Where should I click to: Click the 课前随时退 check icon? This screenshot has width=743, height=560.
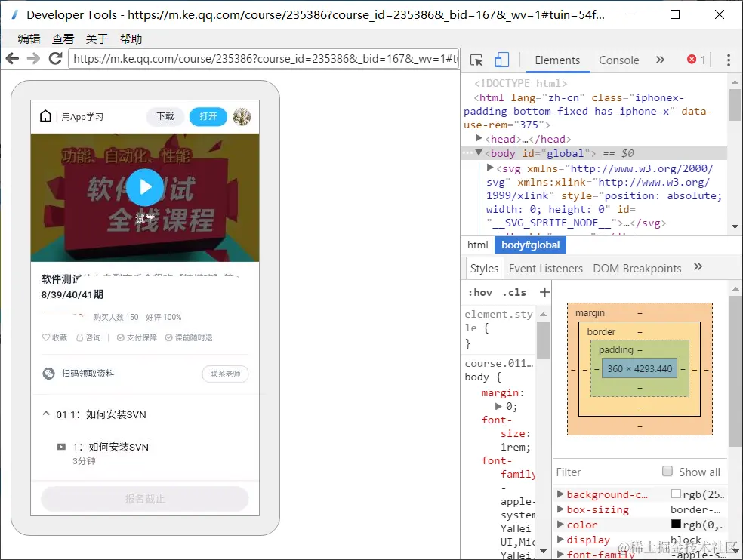click(168, 337)
